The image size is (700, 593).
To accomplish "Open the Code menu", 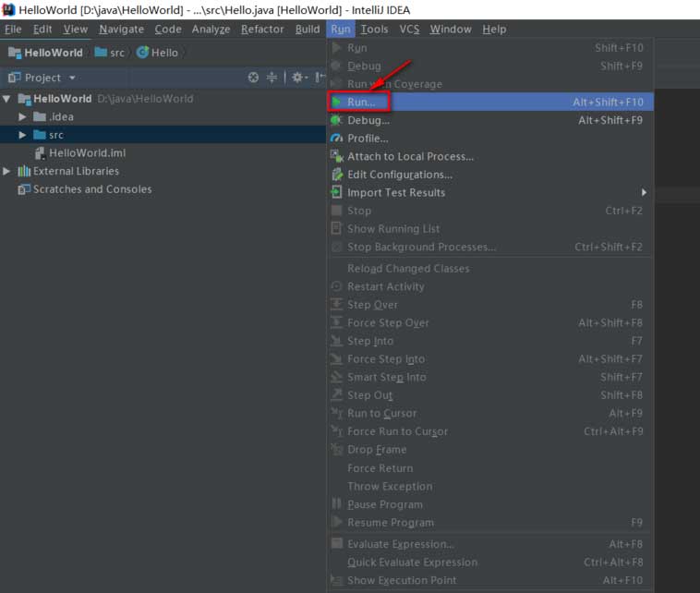I will [x=168, y=29].
